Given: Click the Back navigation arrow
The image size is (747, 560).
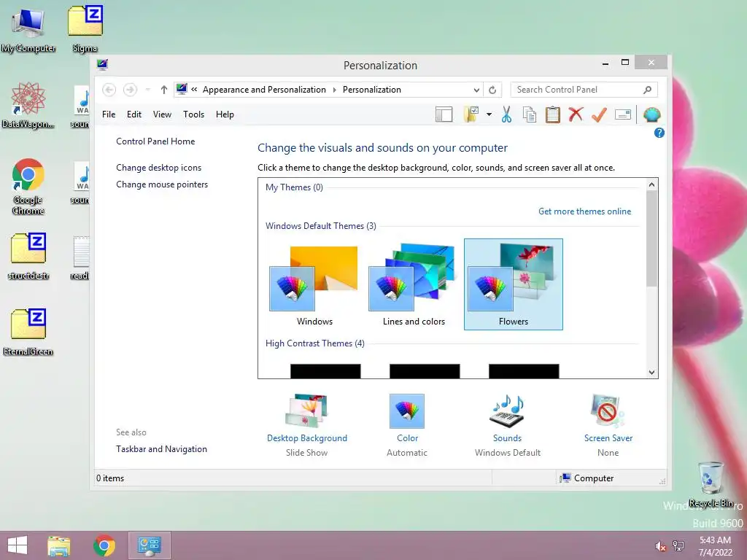Looking at the screenshot, I should 109,90.
